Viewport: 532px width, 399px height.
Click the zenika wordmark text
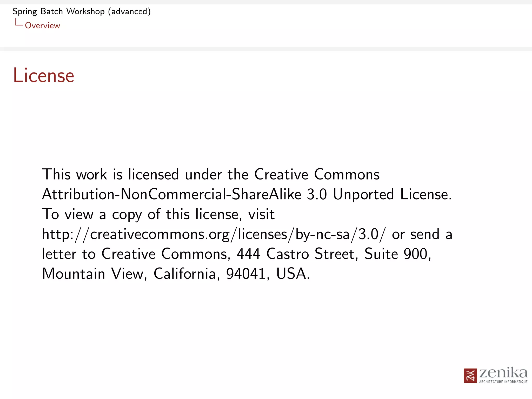point(503,373)
